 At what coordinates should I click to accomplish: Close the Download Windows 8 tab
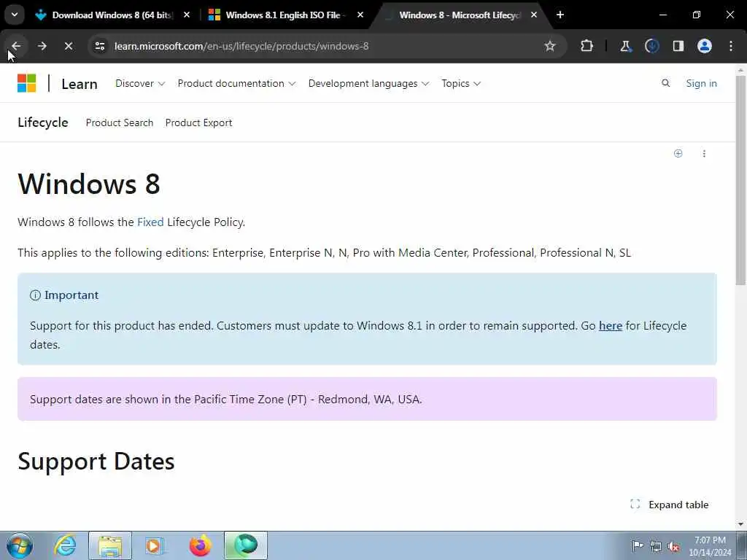pos(187,15)
